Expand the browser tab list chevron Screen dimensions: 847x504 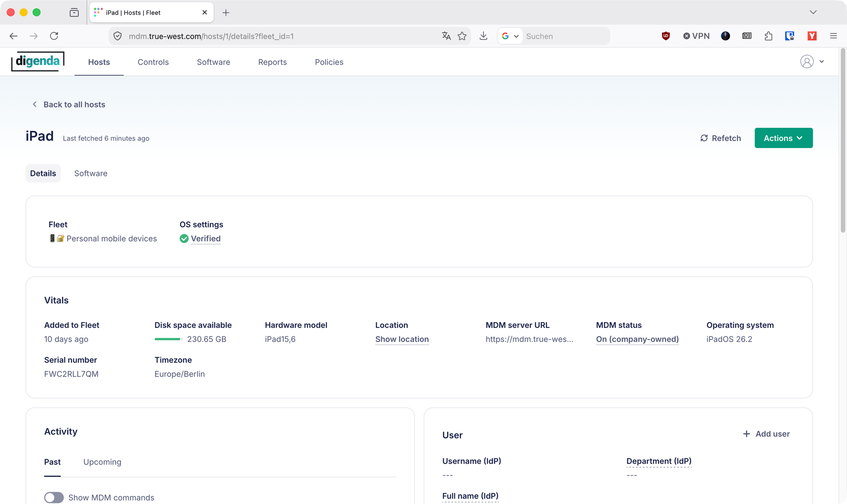click(x=813, y=12)
